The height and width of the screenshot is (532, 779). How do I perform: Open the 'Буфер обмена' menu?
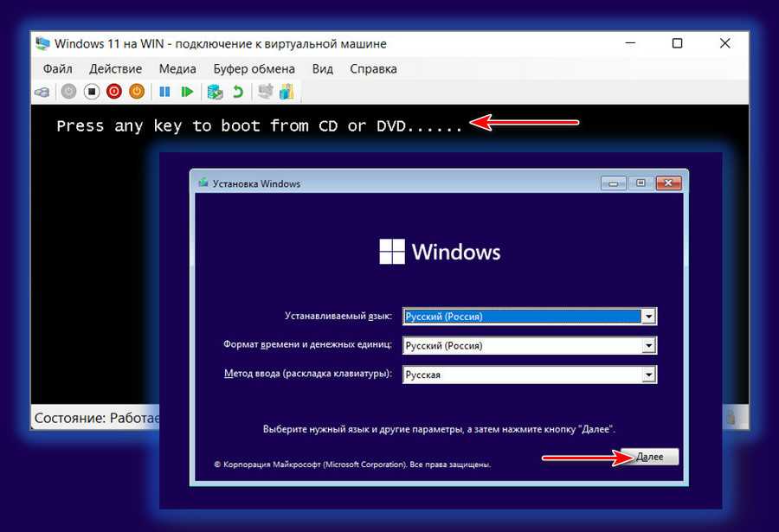click(x=254, y=69)
